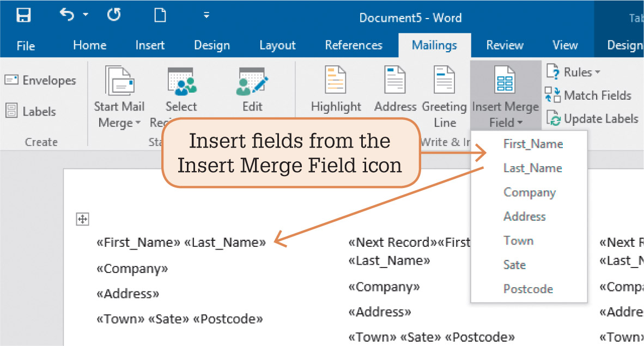Click the Redo/Repeat icon
The width and height of the screenshot is (644, 346).
click(114, 15)
